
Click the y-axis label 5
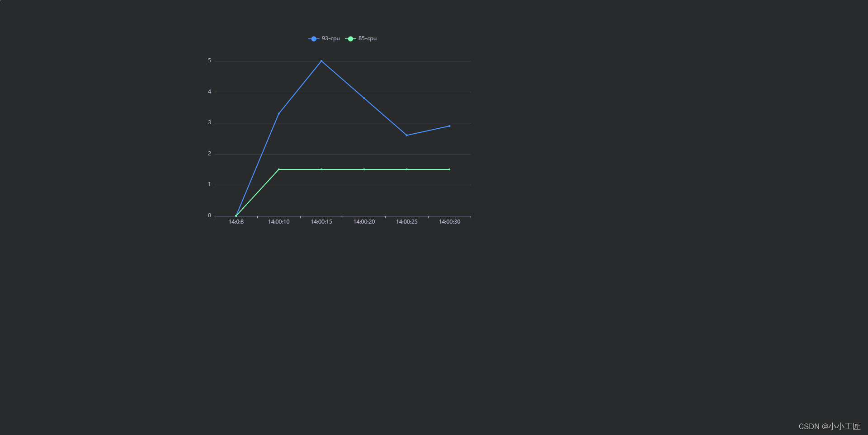click(209, 61)
